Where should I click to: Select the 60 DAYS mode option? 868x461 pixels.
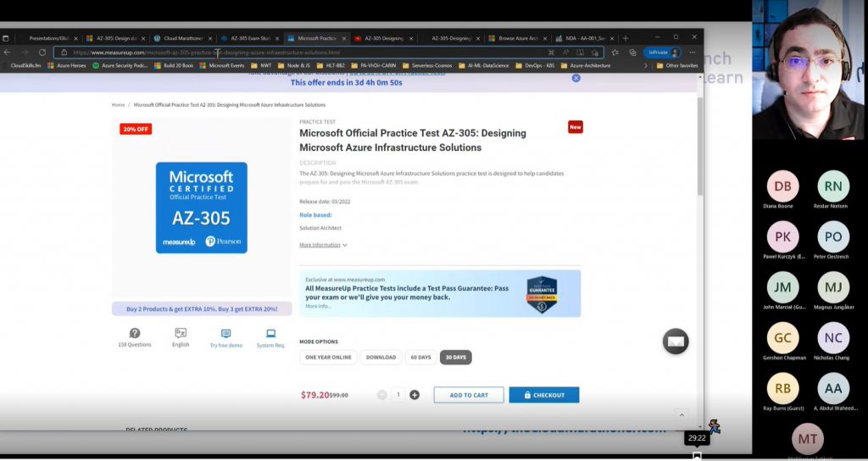[420, 358]
